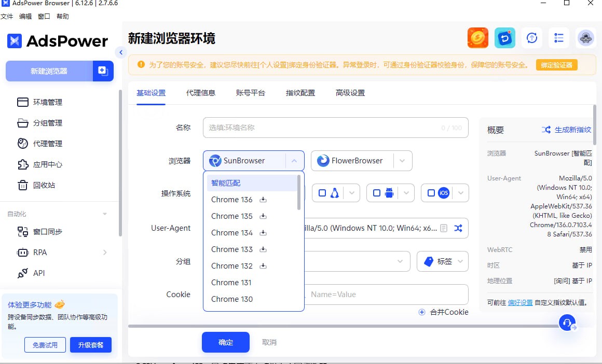602x364 pixels.
Task: Click the Cookie Name=Value input field
Action: pyautogui.click(x=387, y=295)
